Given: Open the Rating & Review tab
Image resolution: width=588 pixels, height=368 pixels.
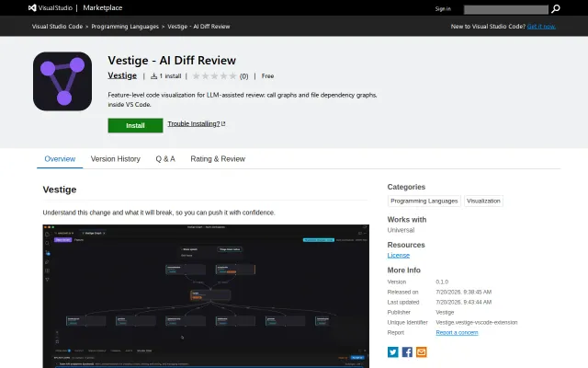Looking at the screenshot, I should (x=218, y=159).
